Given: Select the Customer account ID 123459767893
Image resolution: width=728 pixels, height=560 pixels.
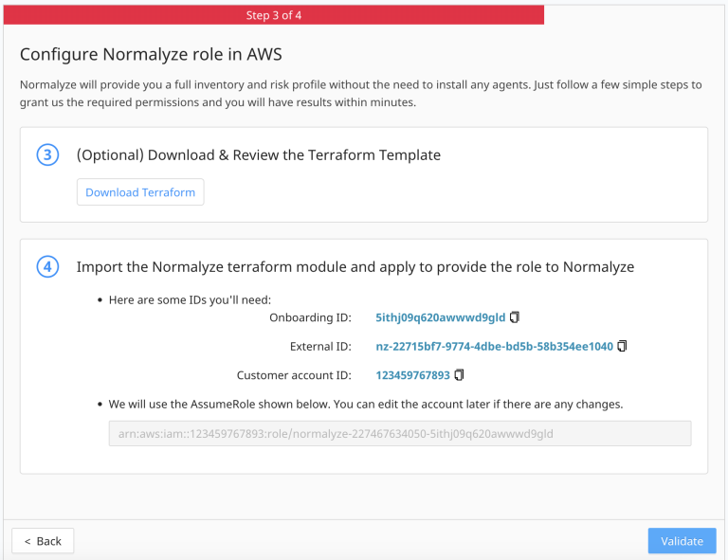Looking at the screenshot, I should (x=412, y=375).
